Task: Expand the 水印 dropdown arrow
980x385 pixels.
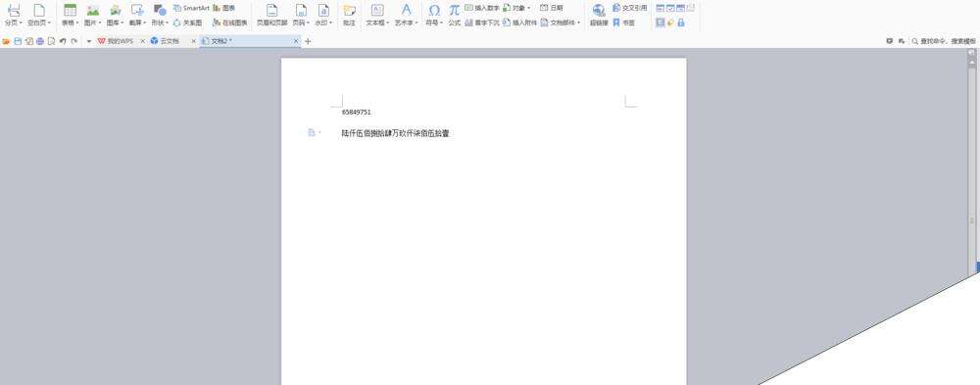Action: [x=331, y=24]
